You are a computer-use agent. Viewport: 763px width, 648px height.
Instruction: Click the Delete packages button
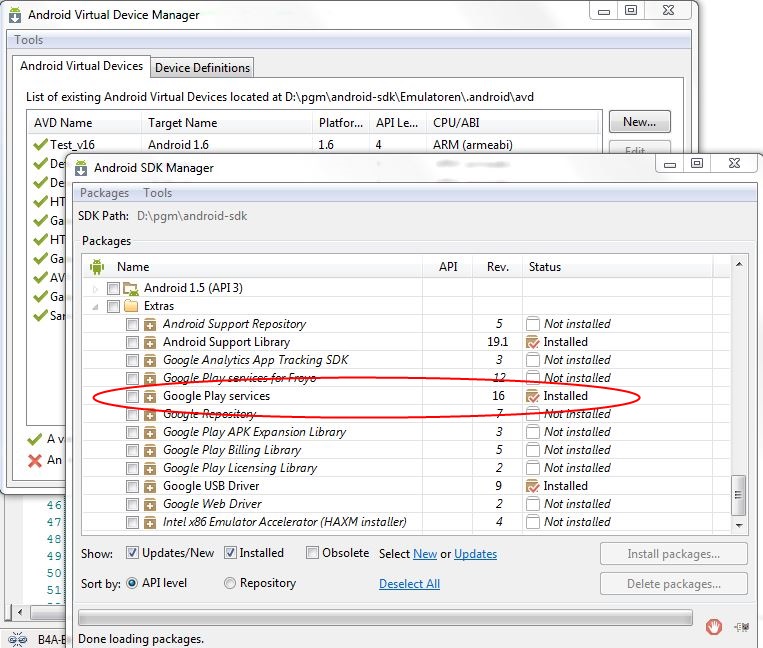pos(673,584)
